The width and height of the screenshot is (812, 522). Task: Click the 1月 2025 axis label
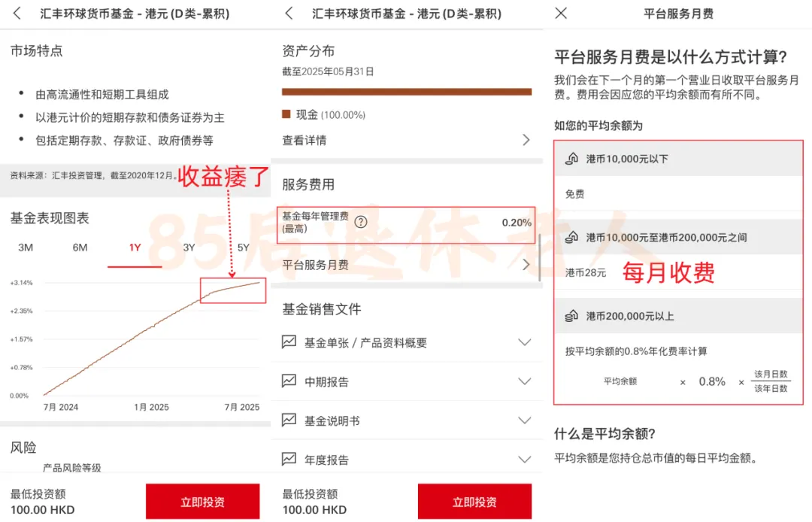click(x=151, y=407)
